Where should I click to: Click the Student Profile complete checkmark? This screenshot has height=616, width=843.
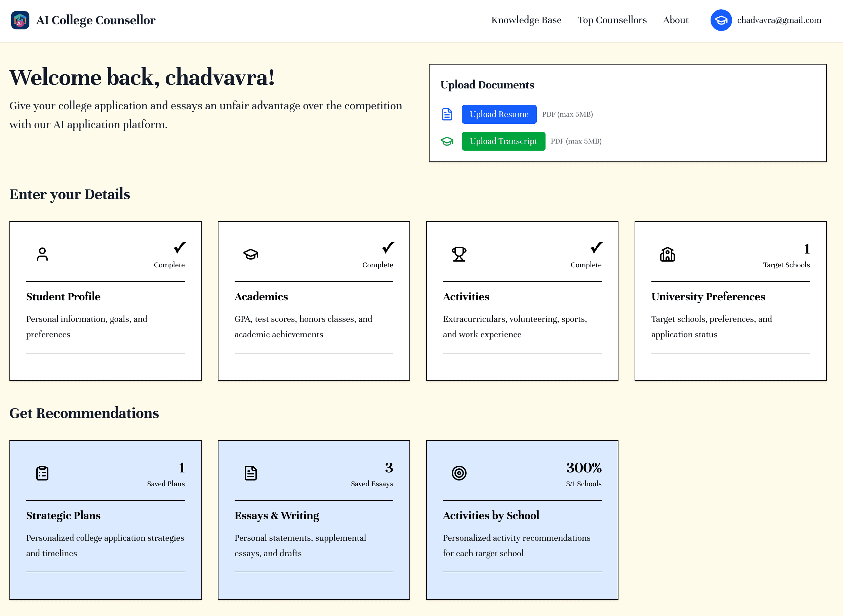[179, 247]
